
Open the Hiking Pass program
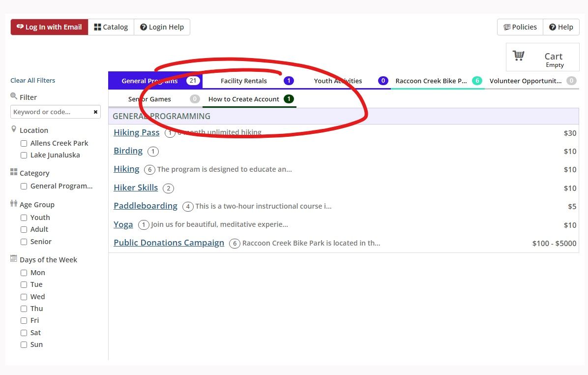click(136, 132)
